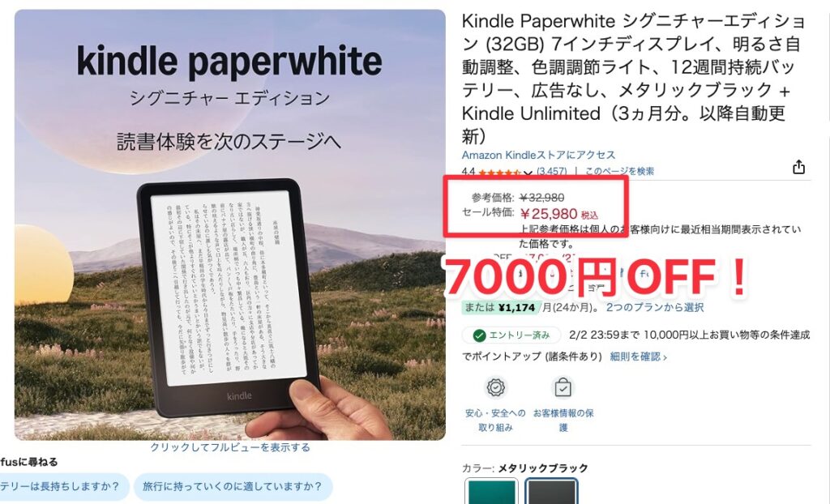Select the green color swatch

tap(492, 491)
